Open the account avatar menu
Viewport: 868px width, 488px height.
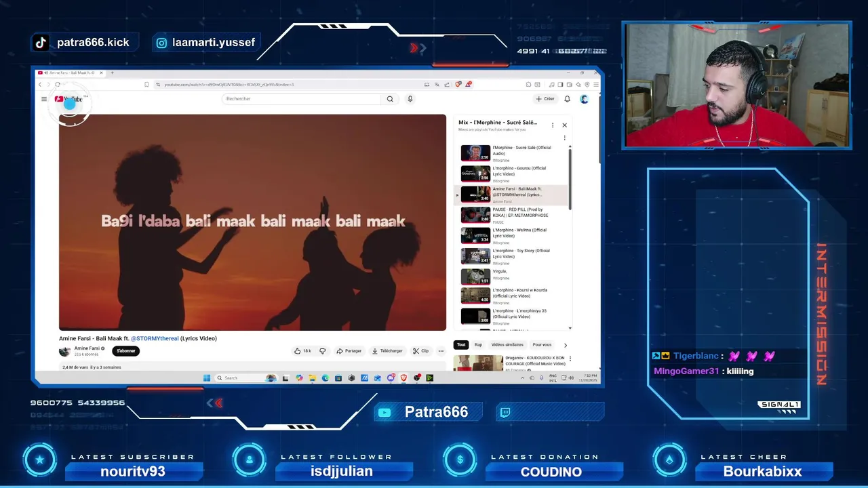[584, 99]
